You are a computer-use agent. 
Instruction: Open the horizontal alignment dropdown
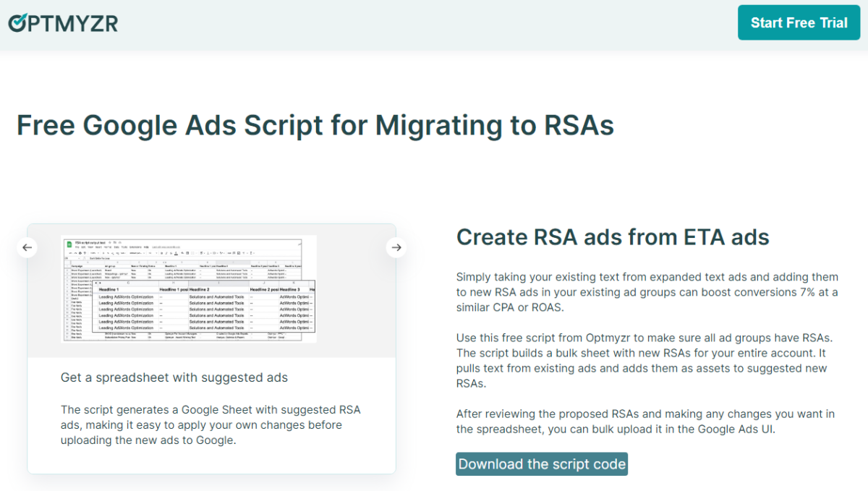tap(203, 253)
